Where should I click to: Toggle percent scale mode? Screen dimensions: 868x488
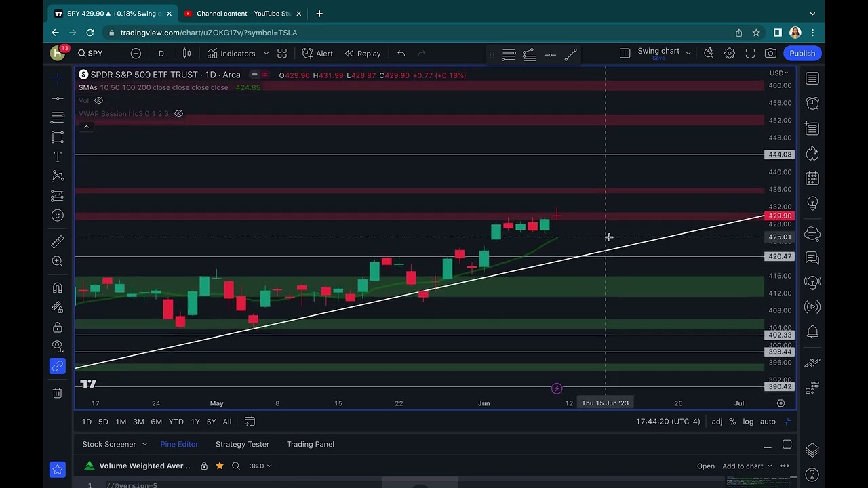(x=732, y=422)
